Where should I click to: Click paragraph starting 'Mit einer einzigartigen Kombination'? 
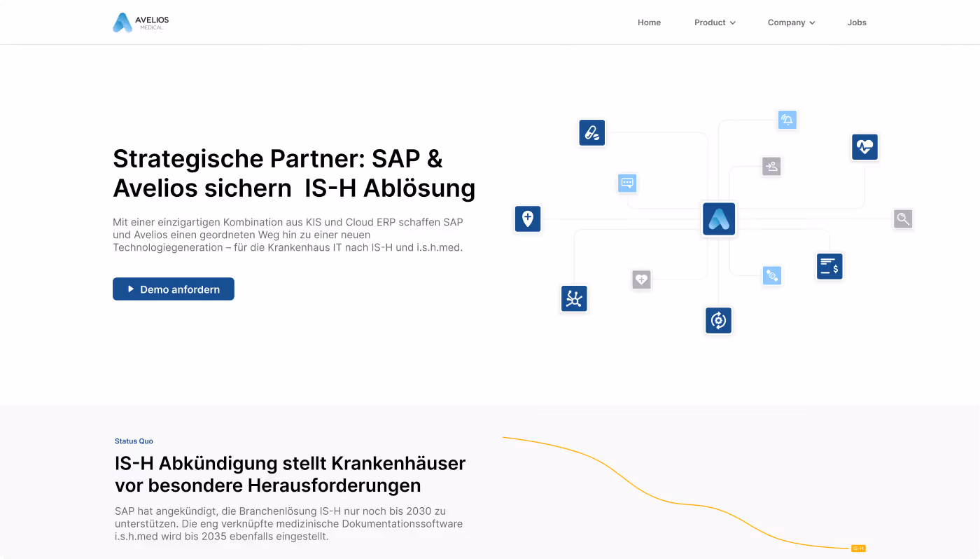(x=288, y=235)
